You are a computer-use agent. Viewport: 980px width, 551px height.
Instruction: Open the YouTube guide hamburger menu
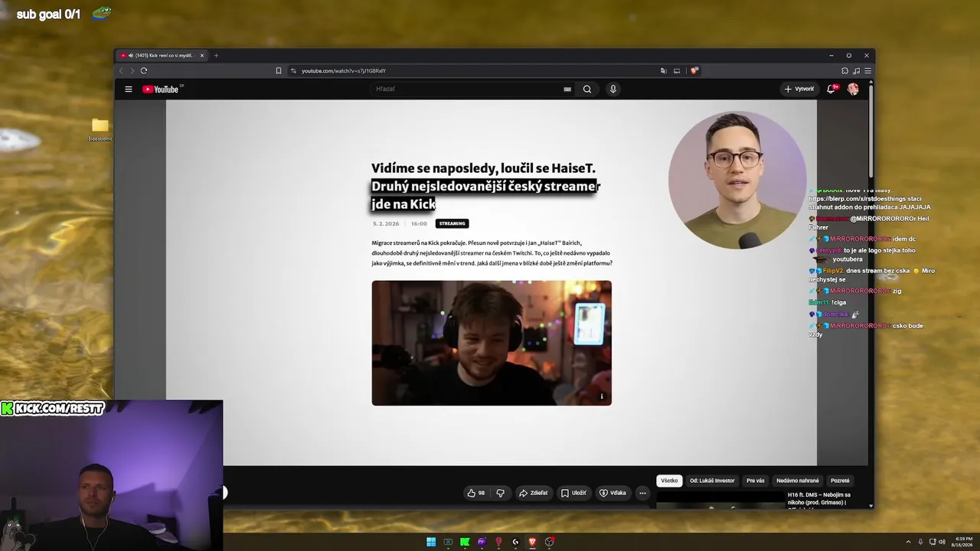coord(129,90)
